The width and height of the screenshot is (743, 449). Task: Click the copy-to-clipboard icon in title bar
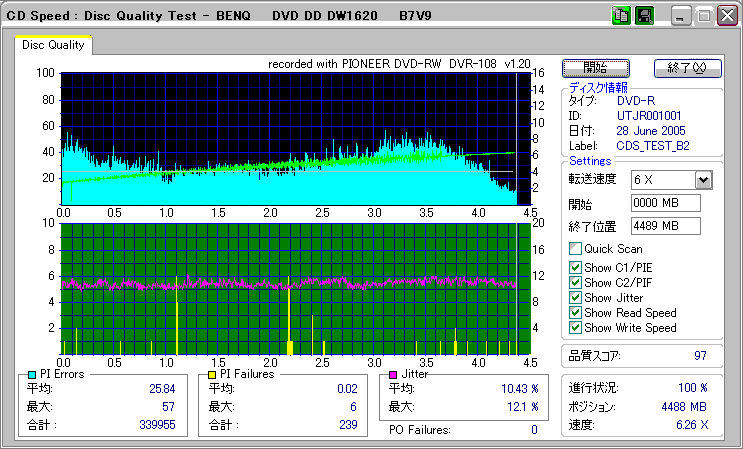pyautogui.click(x=621, y=16)
